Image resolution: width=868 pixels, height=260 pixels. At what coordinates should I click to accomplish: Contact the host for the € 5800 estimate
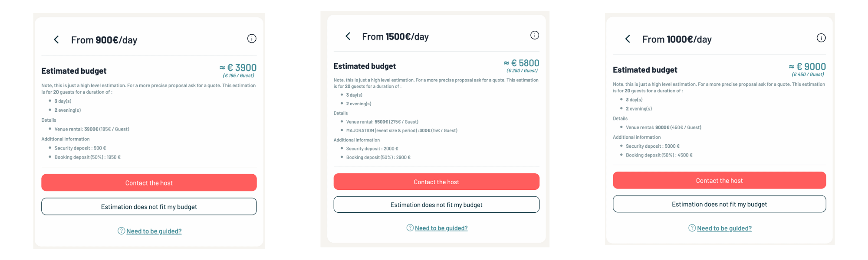coord(436,182)
